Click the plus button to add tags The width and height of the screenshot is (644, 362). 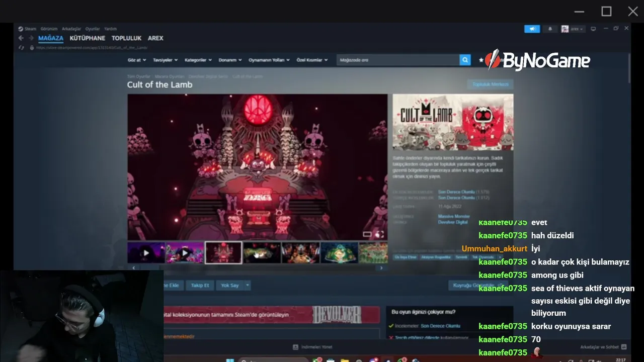(500, 257)
